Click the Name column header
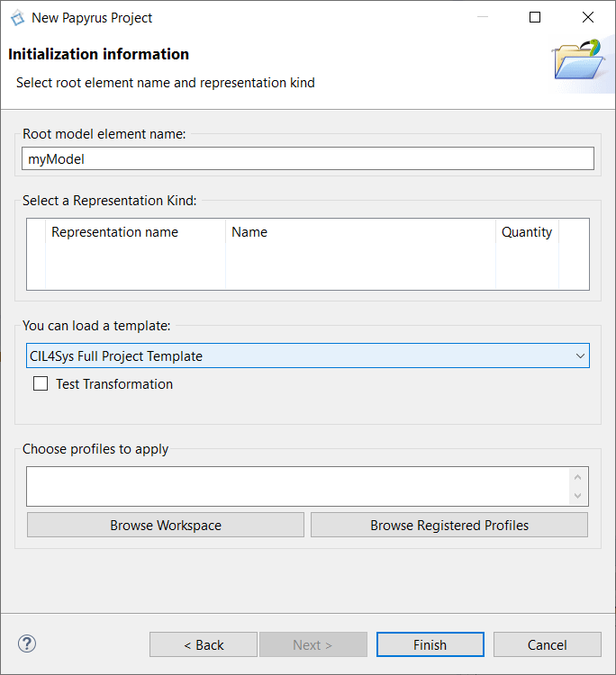 pos(360,232)
